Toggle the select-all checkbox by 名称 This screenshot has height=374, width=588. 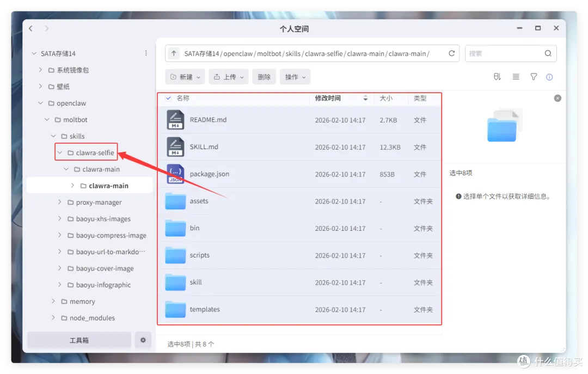(168, 99)
